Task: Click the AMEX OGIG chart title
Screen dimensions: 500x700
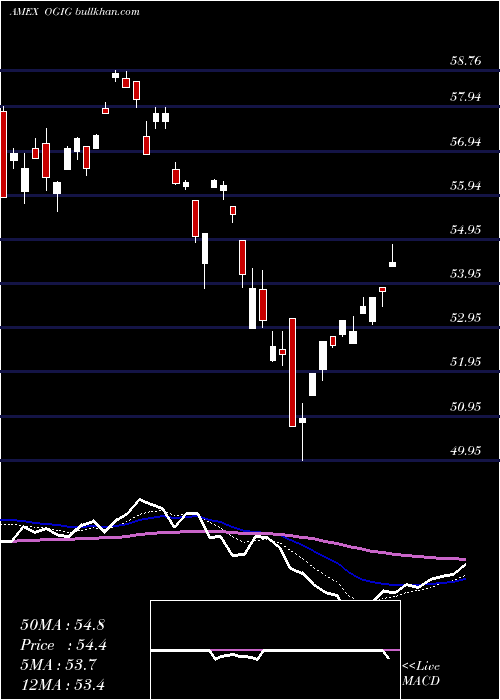Action: [x=75, y=11]
